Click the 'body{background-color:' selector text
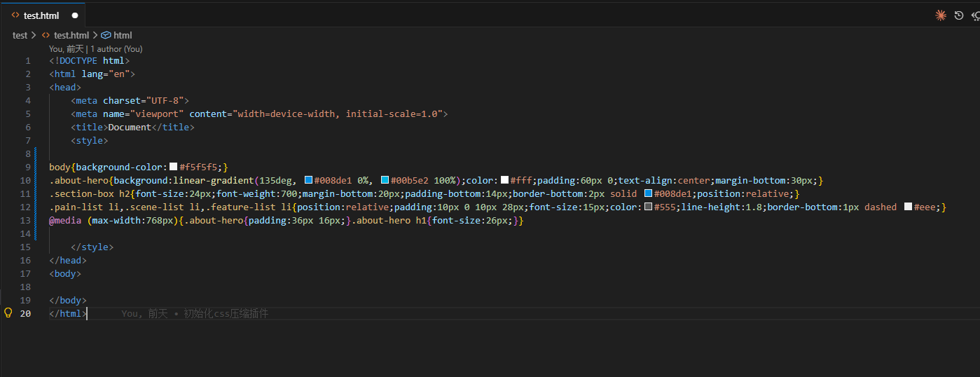 tap(109, 167)
